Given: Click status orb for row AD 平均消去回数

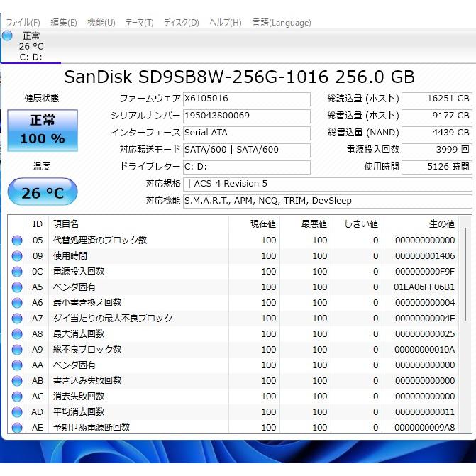Looking at the screenshot, I should click(x=17, y=412).
